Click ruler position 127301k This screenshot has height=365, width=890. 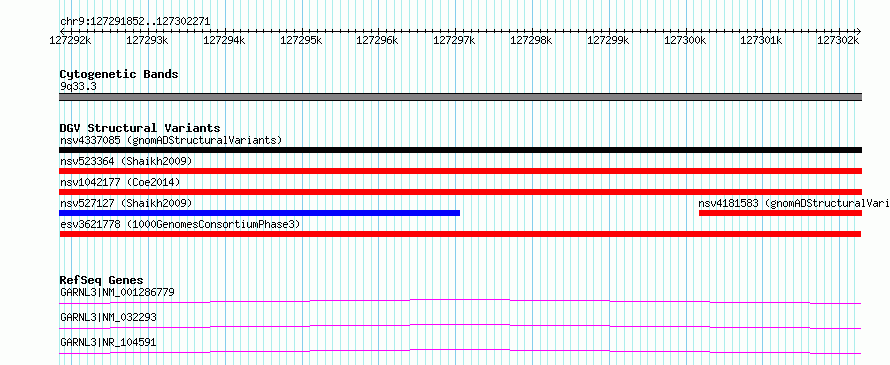coord(762,40)
